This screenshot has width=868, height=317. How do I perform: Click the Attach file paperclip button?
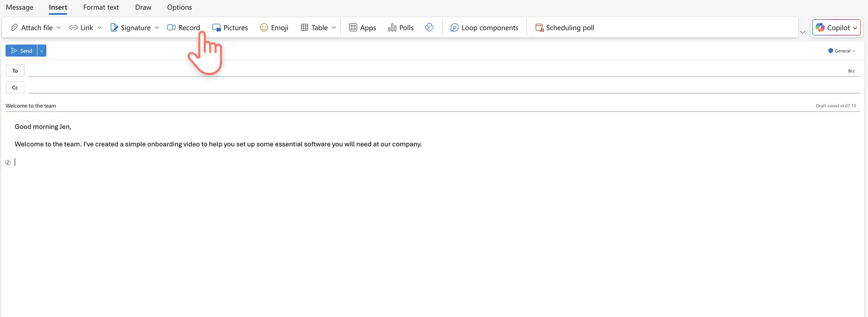click(32, 28)
